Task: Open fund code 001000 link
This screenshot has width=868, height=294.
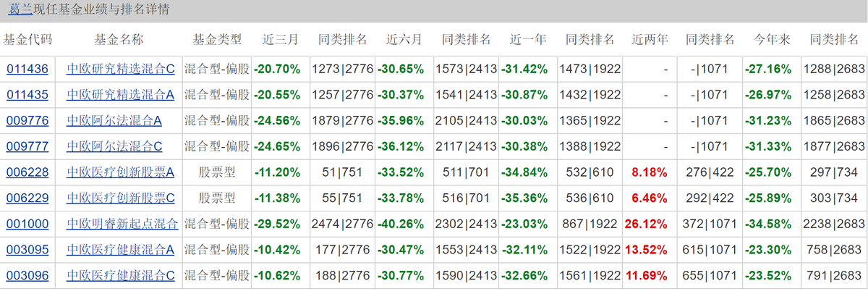Action: pyautogui.click(x=27, y=224)
